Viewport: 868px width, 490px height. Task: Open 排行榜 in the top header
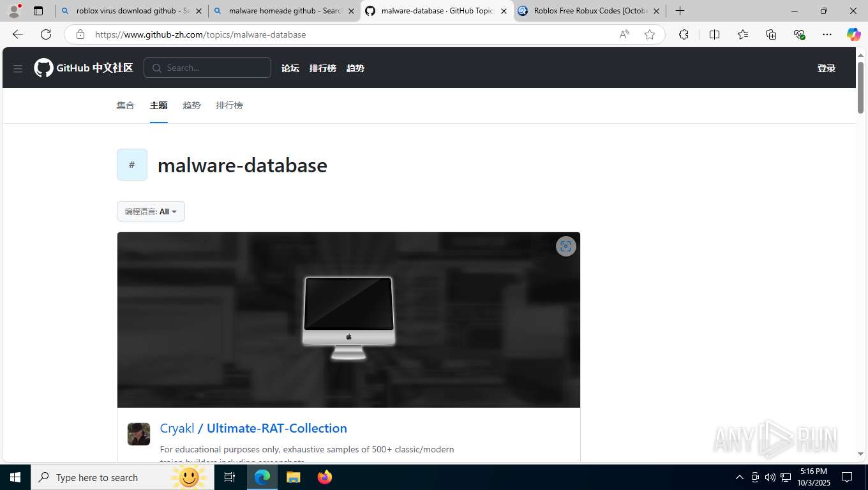(x=322, y=68)
